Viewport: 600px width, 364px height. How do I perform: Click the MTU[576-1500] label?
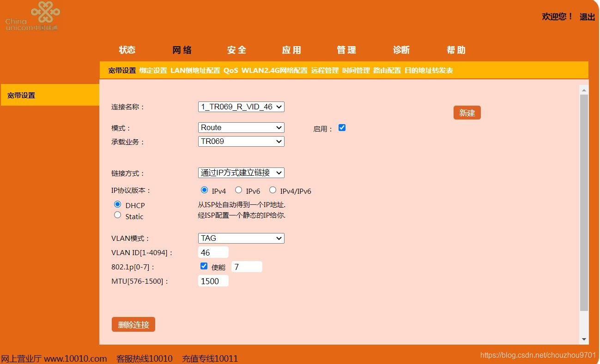[140, 281]
